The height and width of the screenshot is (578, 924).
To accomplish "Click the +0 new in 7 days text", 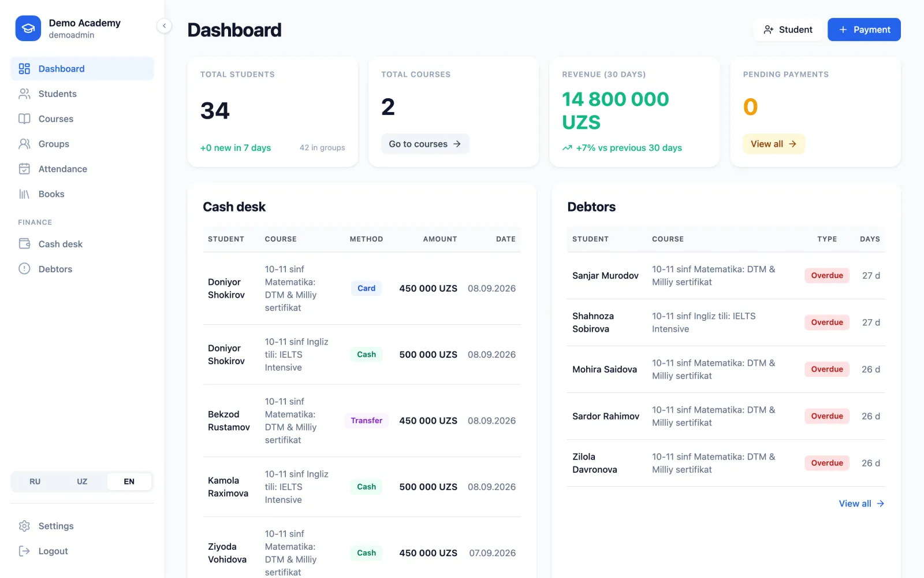I will 236,148.
